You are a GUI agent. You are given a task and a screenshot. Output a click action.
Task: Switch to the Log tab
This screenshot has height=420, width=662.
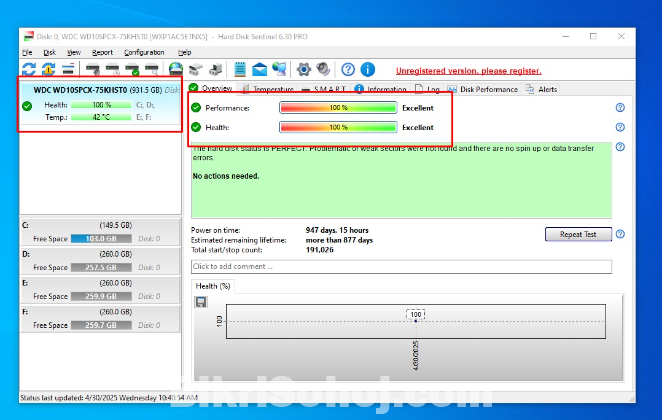[x=427, y=89]
